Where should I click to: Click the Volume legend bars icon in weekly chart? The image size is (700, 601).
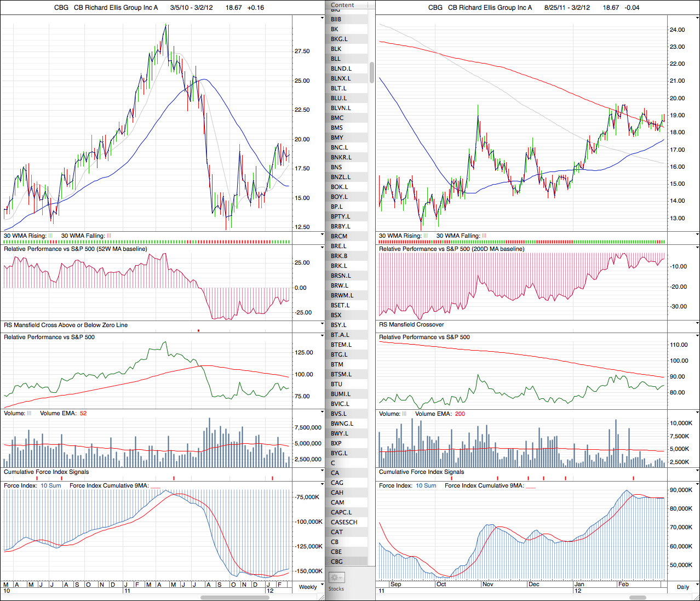click(x=29, y=414)
